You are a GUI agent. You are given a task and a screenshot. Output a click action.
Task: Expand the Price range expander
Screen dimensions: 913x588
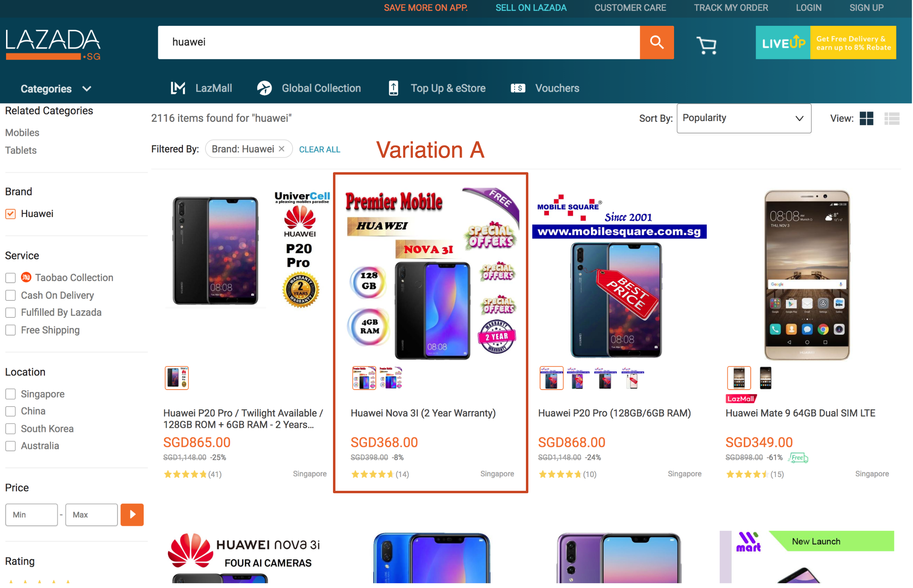pos(132,514)
